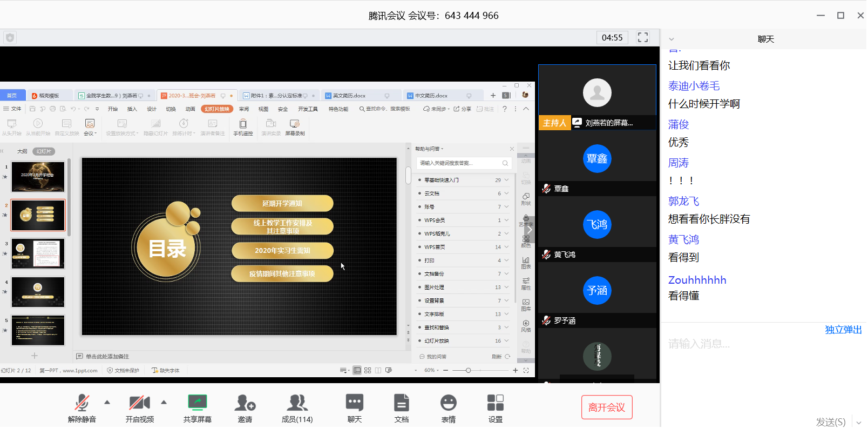
Task: Open the 开始 ribbon tab in WPS
Action: [113, 109]
